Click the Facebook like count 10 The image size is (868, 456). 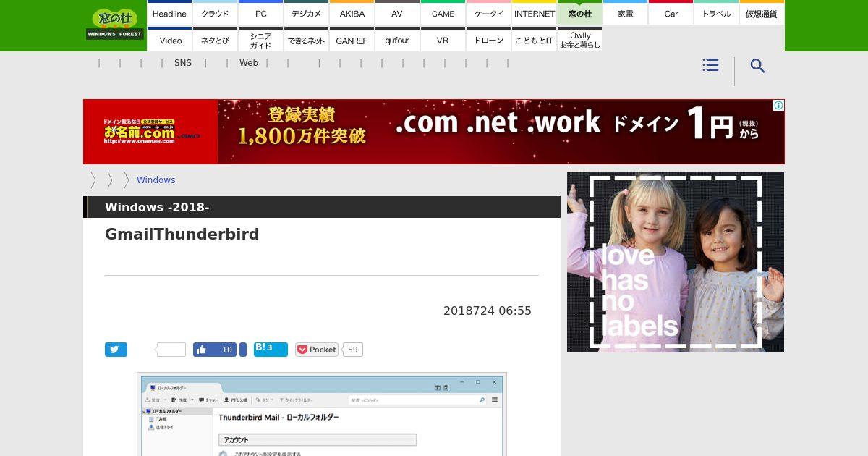tap(226, 350)
